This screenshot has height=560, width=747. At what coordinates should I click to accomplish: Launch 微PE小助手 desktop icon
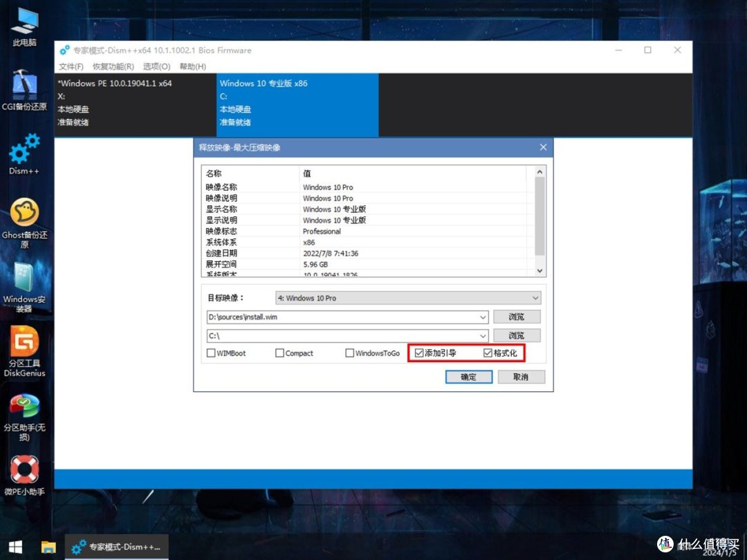click(24, 475)
